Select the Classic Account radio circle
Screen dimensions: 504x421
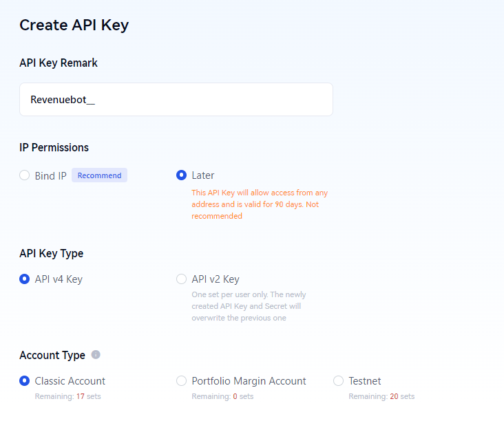click(24, 381)
